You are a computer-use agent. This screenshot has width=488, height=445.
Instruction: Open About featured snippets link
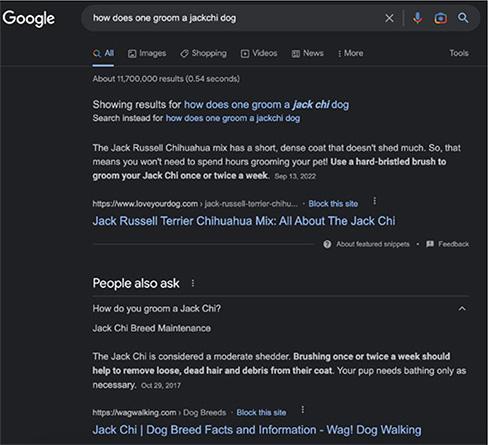(373, 244)
